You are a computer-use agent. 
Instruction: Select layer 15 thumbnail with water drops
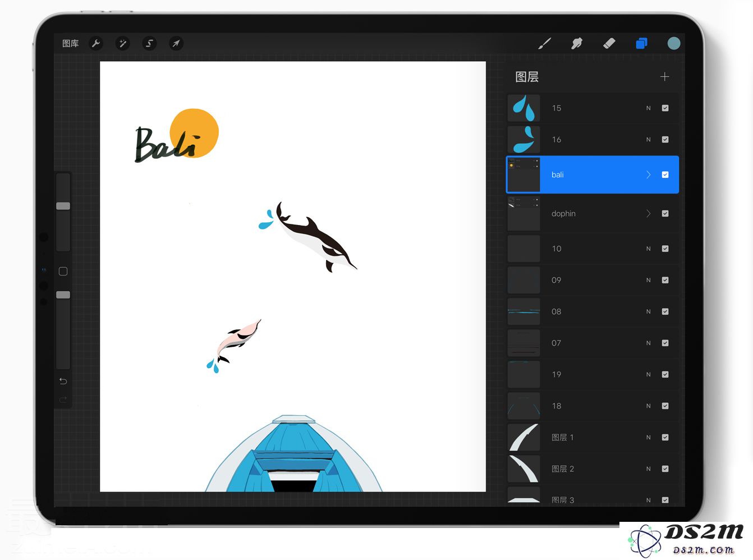pos(524,108)
